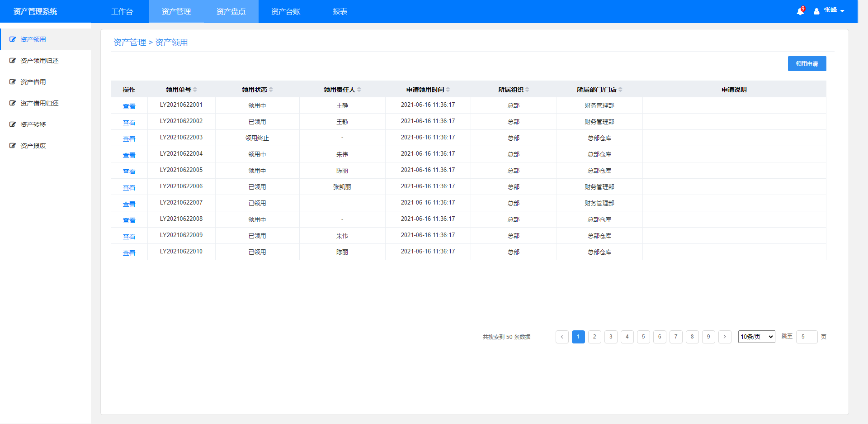Image resolution: width=868 pixels, height=424 pixels.
Task: Open 资产报废 sidebar menu
Action: coord(45,146)
